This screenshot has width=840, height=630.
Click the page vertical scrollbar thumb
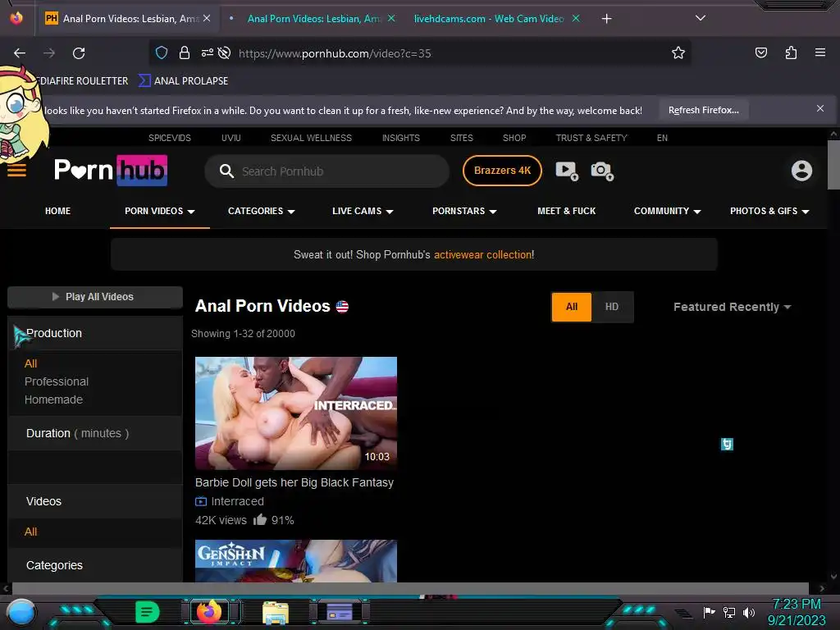[x=833, y=164]
